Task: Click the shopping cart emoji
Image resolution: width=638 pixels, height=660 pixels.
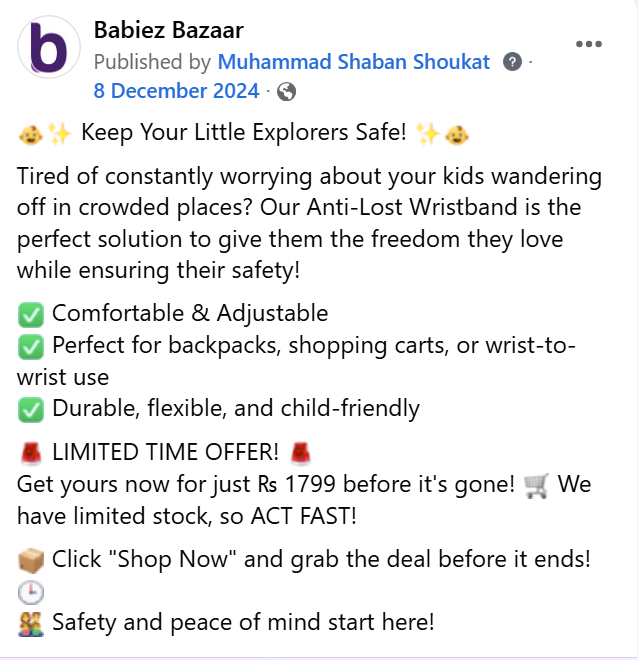Action: (x=536, y=485)
